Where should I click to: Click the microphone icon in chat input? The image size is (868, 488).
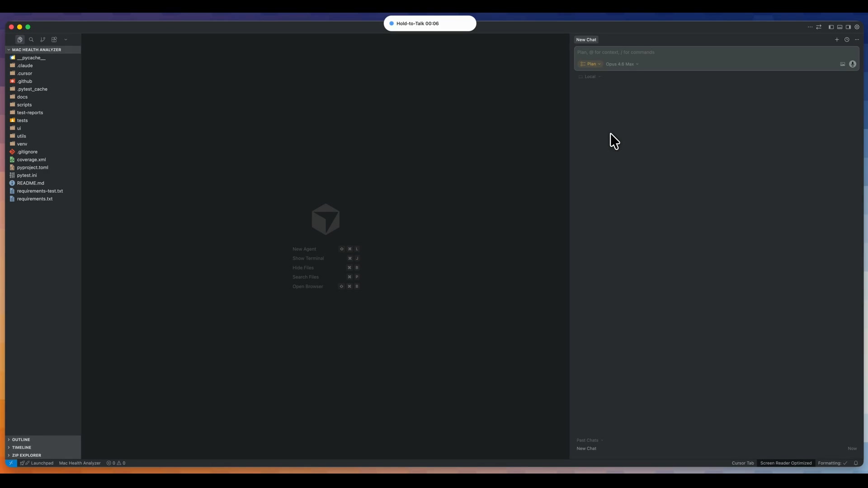tap(853, 64)
